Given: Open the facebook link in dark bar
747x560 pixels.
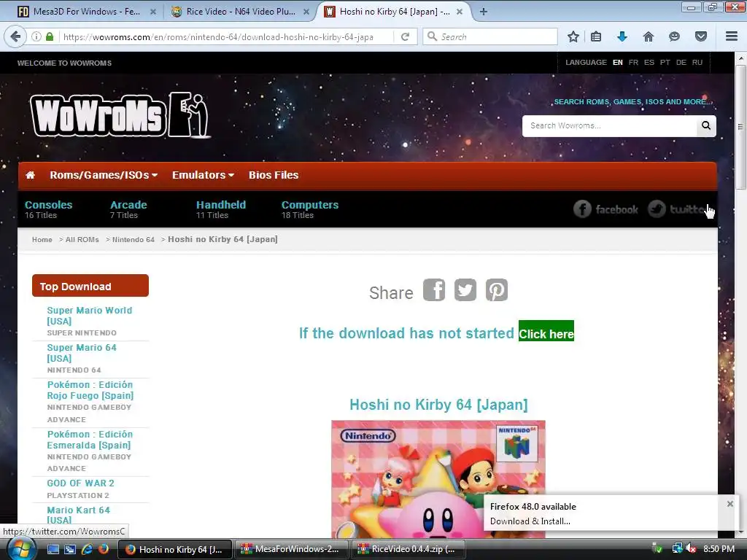Looking at the screenshot, I should point(605,209).
